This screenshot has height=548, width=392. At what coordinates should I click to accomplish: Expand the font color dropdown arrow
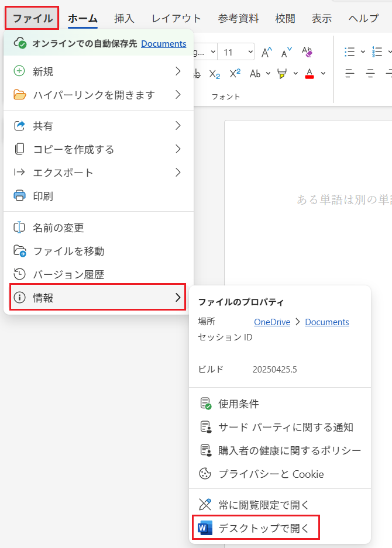click(x=323, y=74)
